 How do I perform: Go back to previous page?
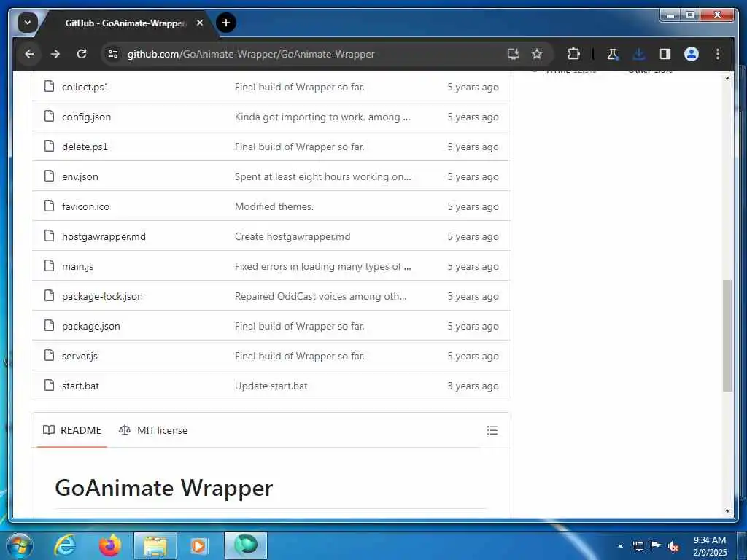point(29,54)
